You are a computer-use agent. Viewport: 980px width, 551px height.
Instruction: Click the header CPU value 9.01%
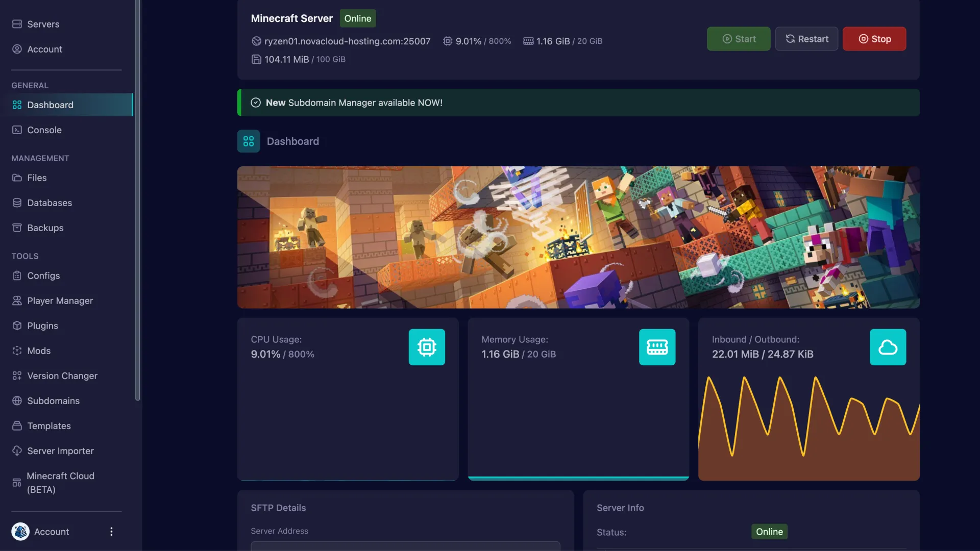pyautogui.click(x=468, y=41)
